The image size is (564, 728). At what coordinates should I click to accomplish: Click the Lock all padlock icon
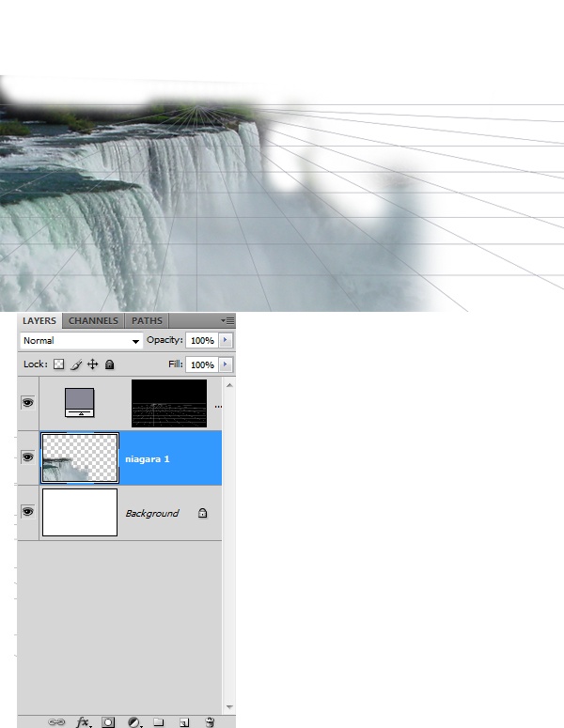(x=109, y=364)
